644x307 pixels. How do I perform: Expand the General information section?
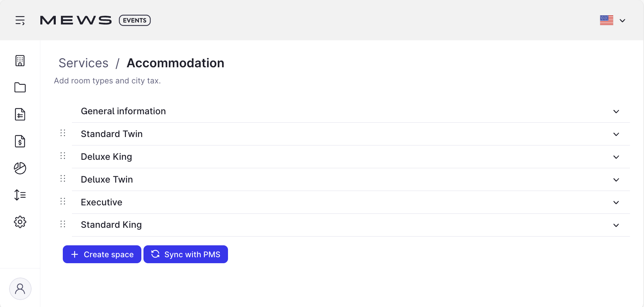click(351, 111)
